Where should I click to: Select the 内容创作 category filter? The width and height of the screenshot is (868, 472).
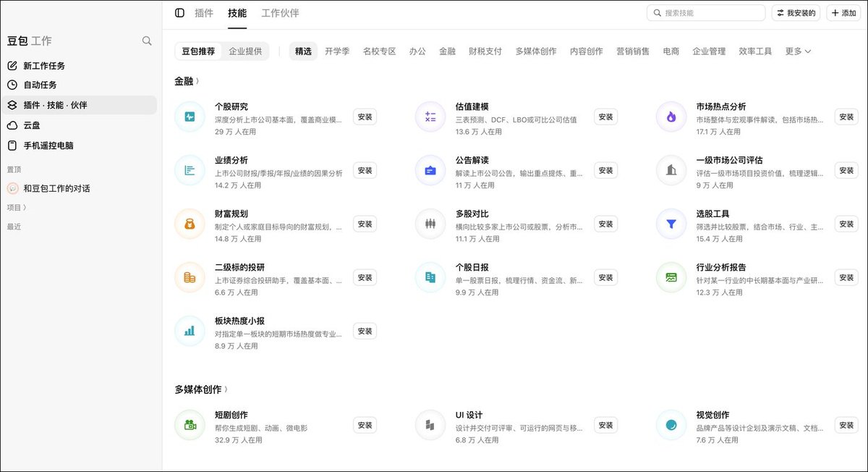click(587, 51)
